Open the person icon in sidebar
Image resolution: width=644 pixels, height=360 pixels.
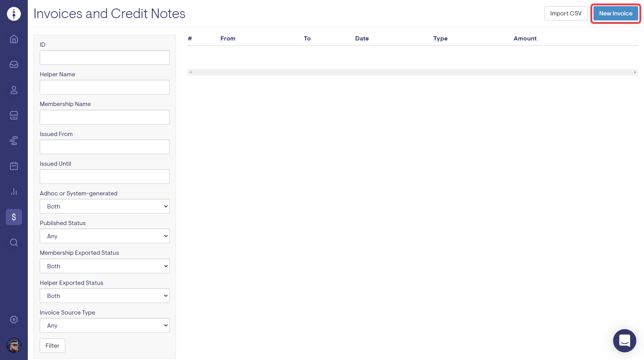[x=14, y=90]
